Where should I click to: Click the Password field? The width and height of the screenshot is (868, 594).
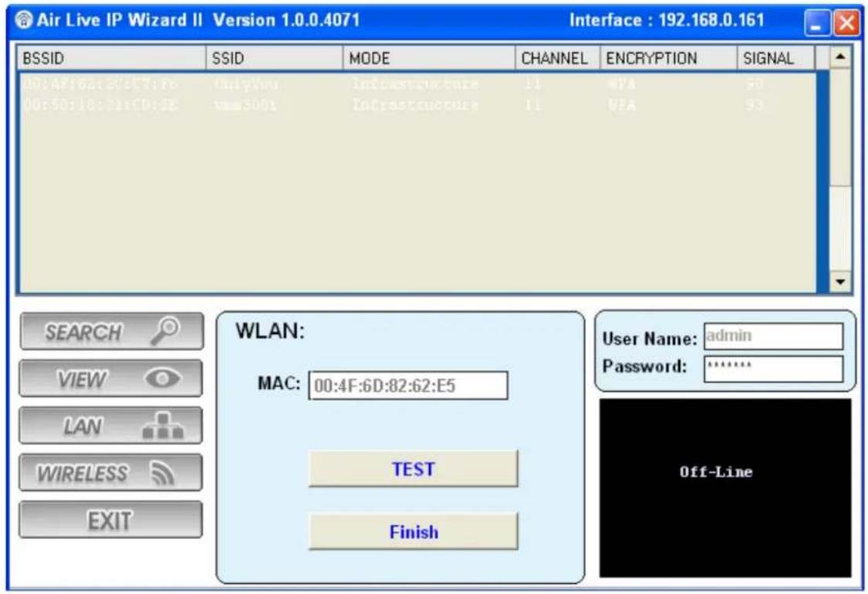tap(774, 368)
